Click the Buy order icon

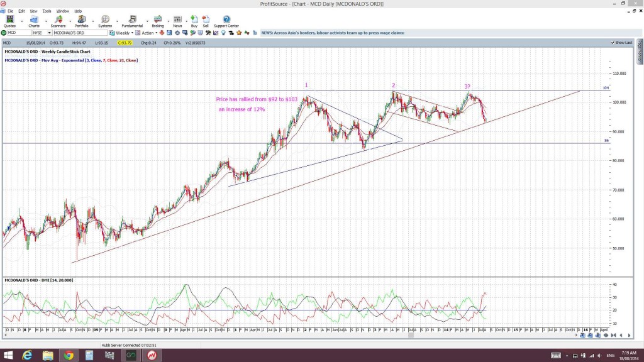pos(194,21)
